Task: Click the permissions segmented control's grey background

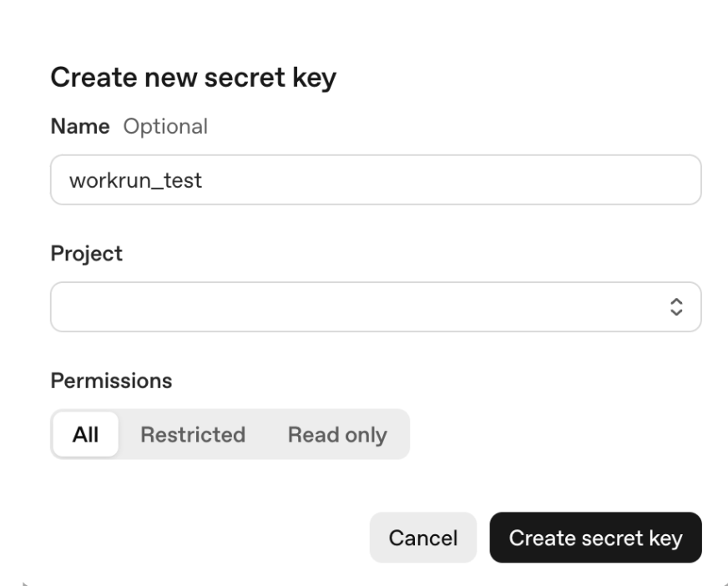Action: [x=400, y=434]
